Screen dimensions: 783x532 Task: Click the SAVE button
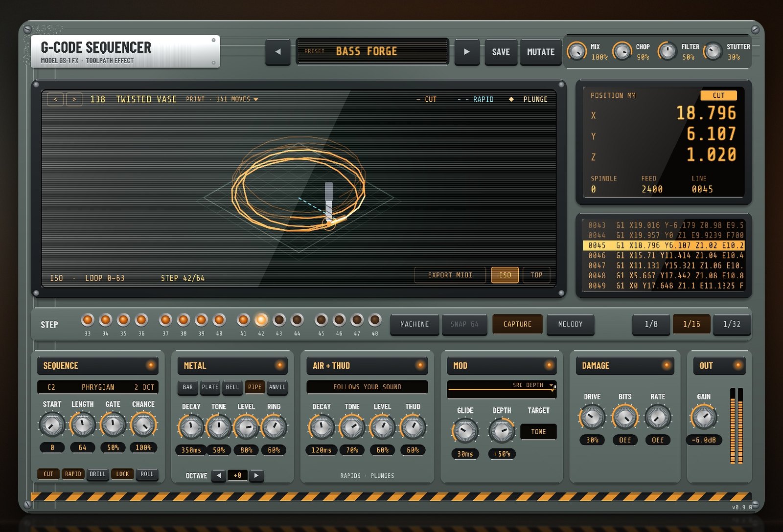[x=501, y=52]
